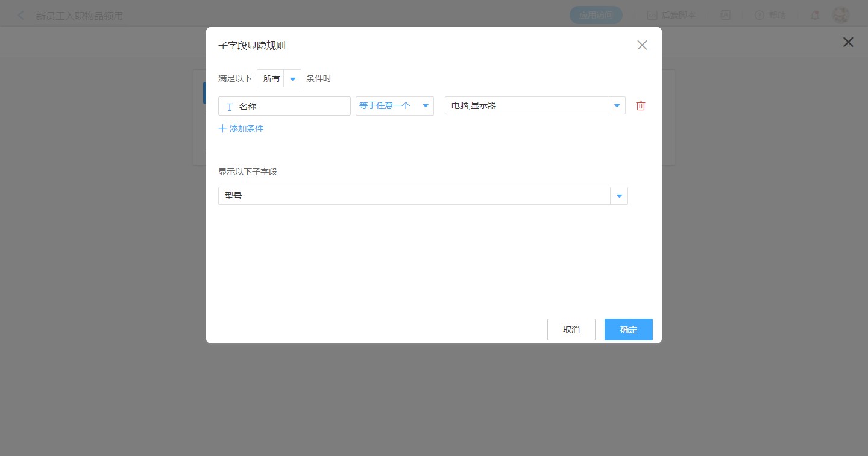Click inside the 型号 subfield box
The image size is (868, 456).
coord(414,196)
